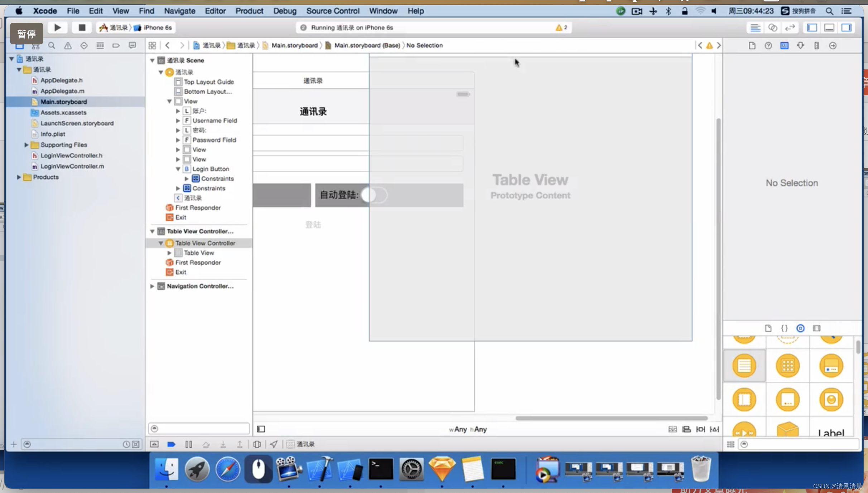The height and width of the screenshot is (493, 868).
Task: Show the Assistant editor
Action: point(773,28)
